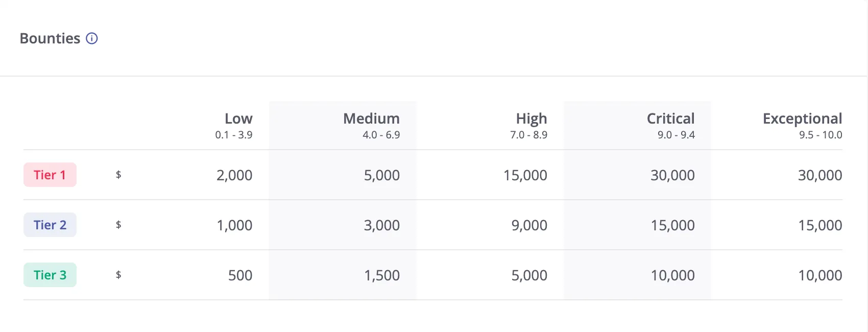Select the blue Tier 2 badge

pos(50,225)
